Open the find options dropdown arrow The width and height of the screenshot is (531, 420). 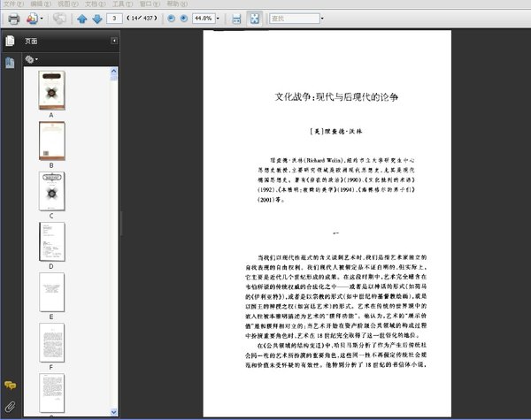pyautogui.click(x=322, y=19)
